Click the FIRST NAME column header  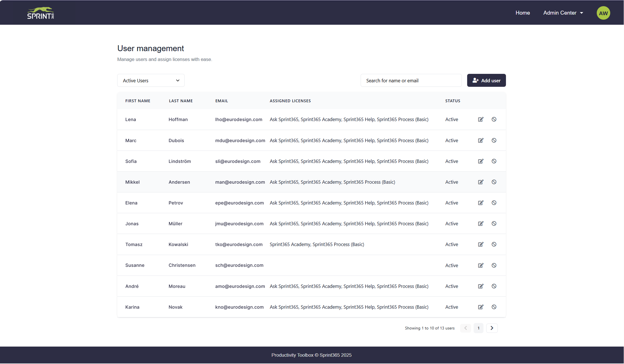[138, 101]
